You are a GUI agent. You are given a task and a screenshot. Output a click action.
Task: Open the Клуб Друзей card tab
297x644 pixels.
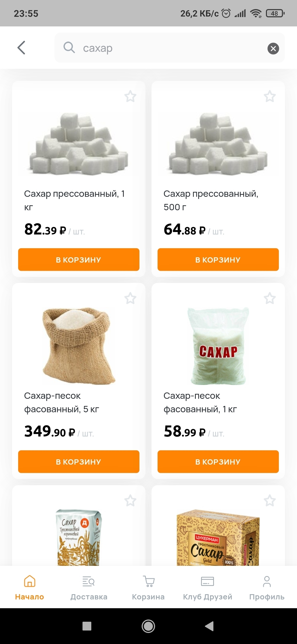point(208,587)
